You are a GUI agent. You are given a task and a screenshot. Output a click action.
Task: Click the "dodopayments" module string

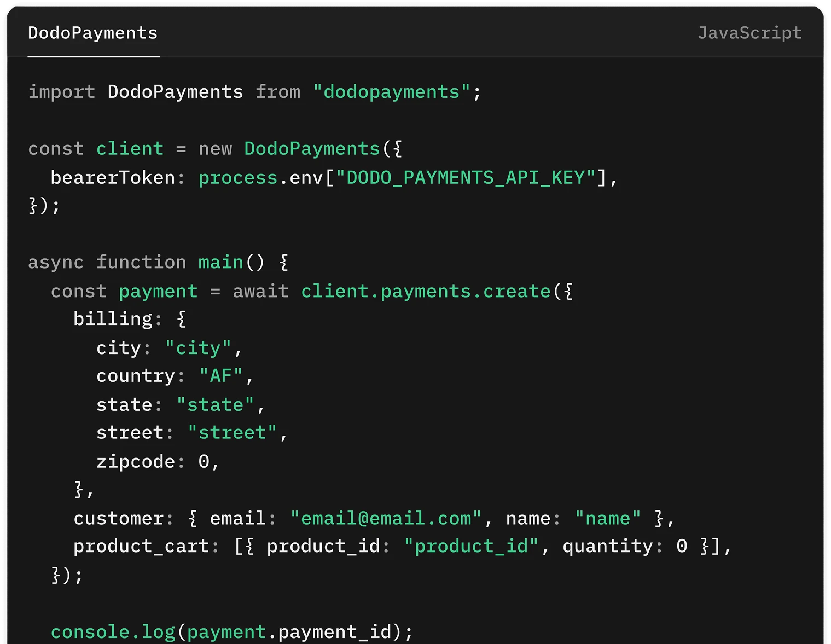[x=390, y=91]
